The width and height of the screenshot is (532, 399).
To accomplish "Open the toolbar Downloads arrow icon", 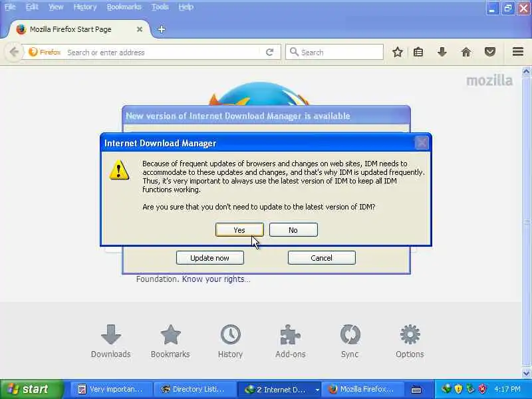I will tap(442, 52).
